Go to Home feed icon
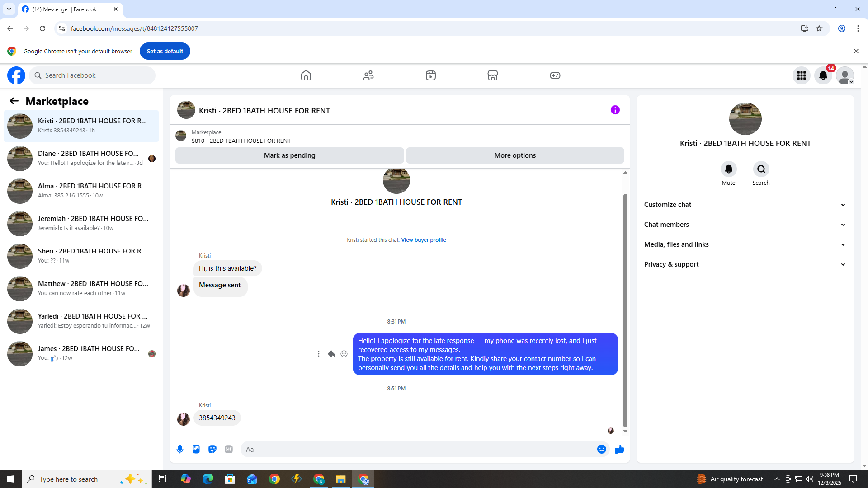Image resolution: width=868 pixels, height=488 pixels. [306, 75]
